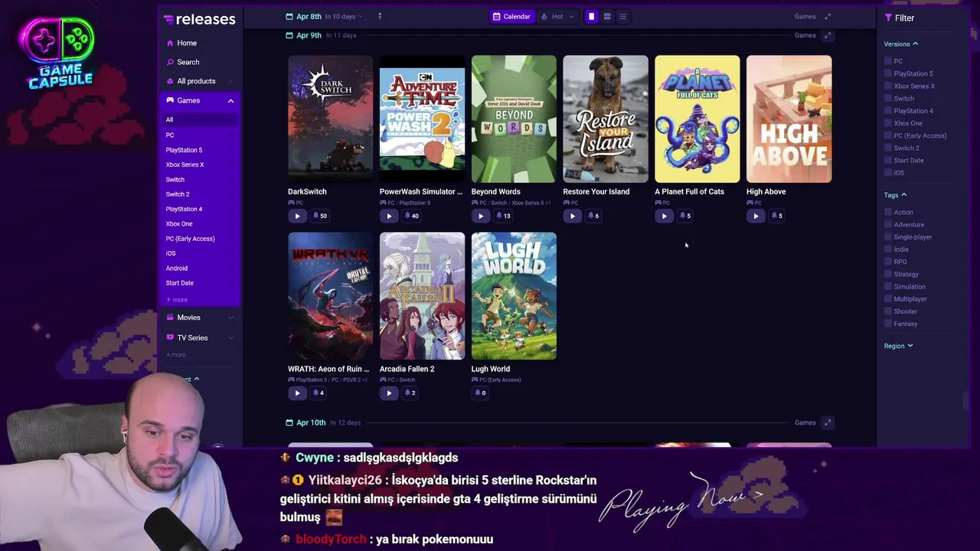Collapse the Versions filter section
This screenshot has width=980, height=551.
click(901, 44)
